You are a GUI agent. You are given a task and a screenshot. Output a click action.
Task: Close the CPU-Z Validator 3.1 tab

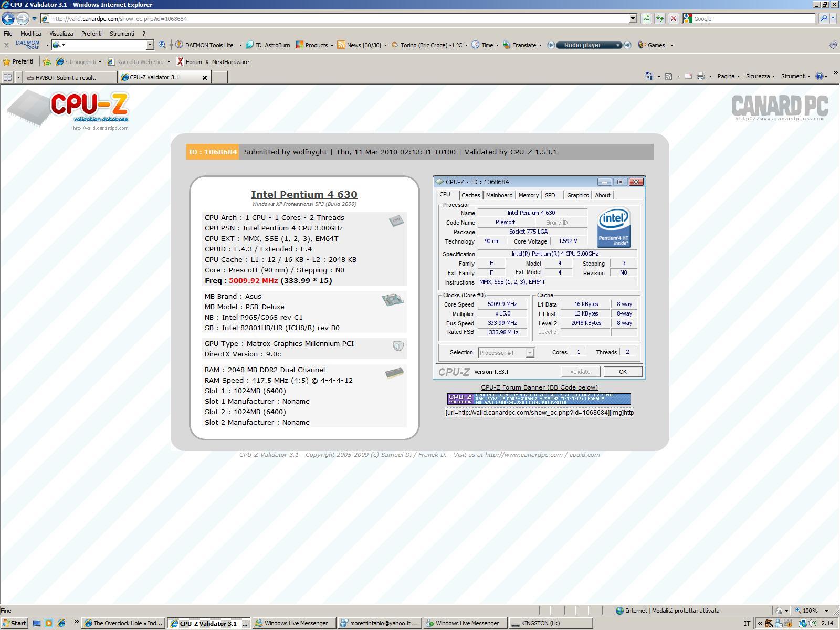pos(205,77)
